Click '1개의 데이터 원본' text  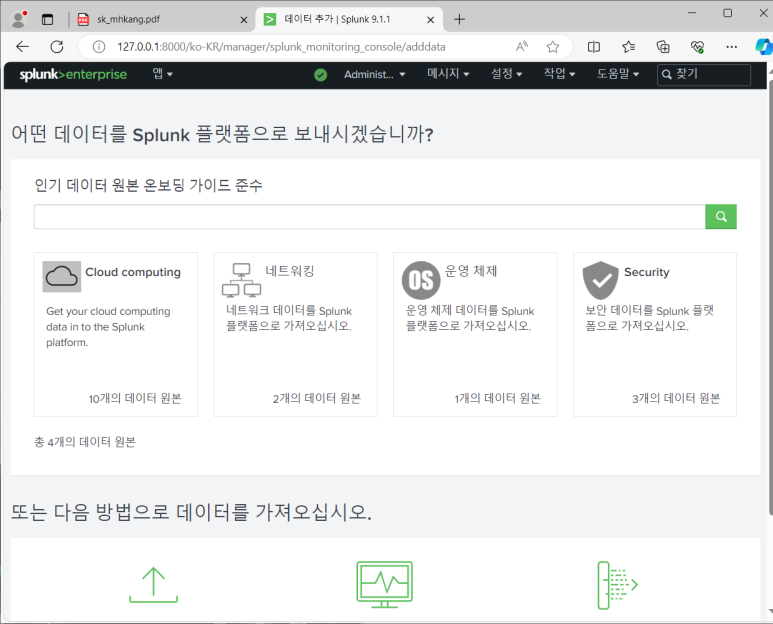(497, 398)
